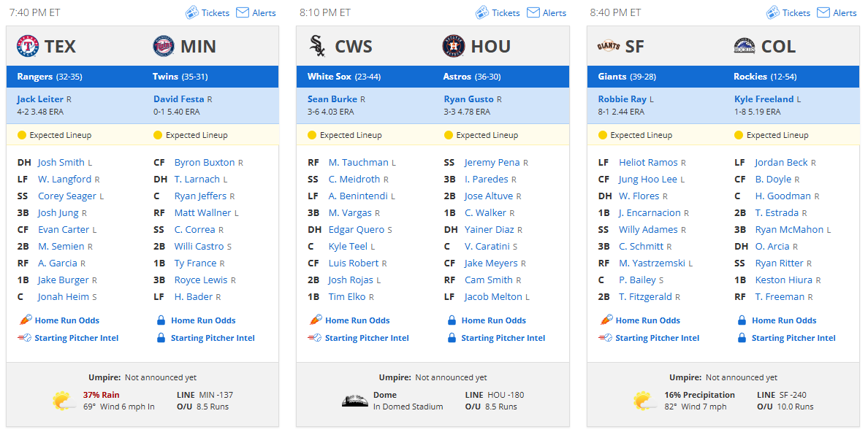Click Alerts for the CWS vs HOU game

click(x=547, y=12)
